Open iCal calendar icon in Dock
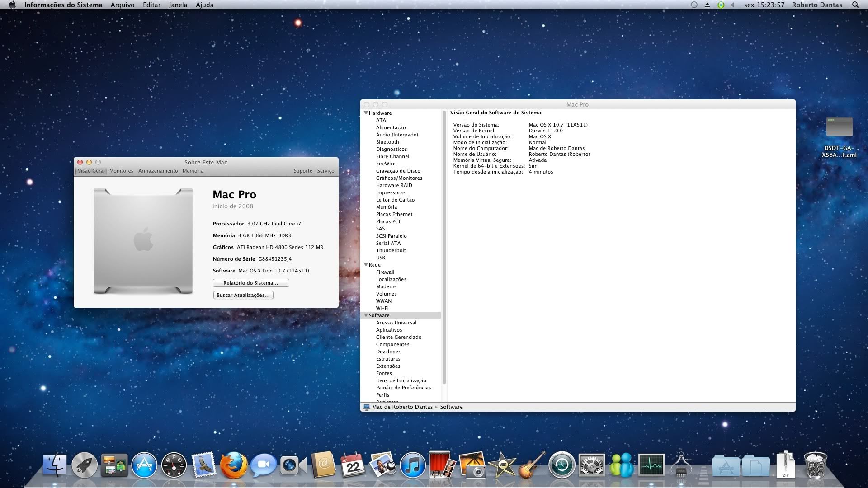The image size is (868, 488). (x=353, y=465)
